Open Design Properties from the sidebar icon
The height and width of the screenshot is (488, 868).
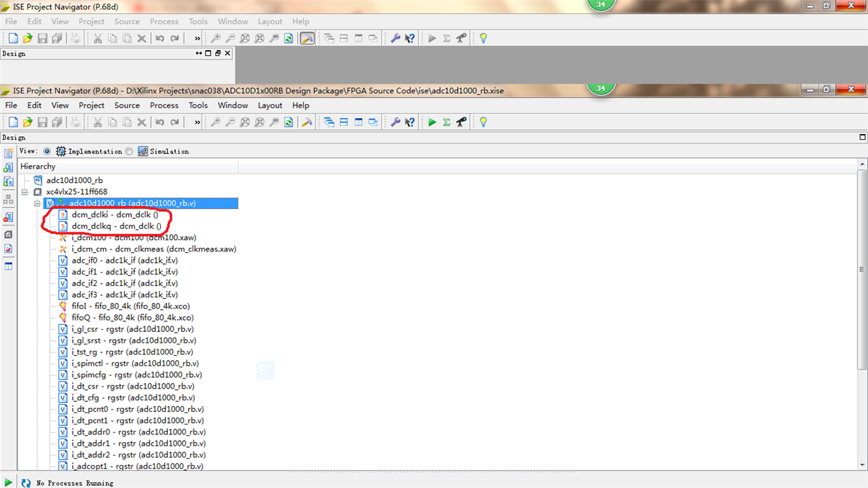8,234
